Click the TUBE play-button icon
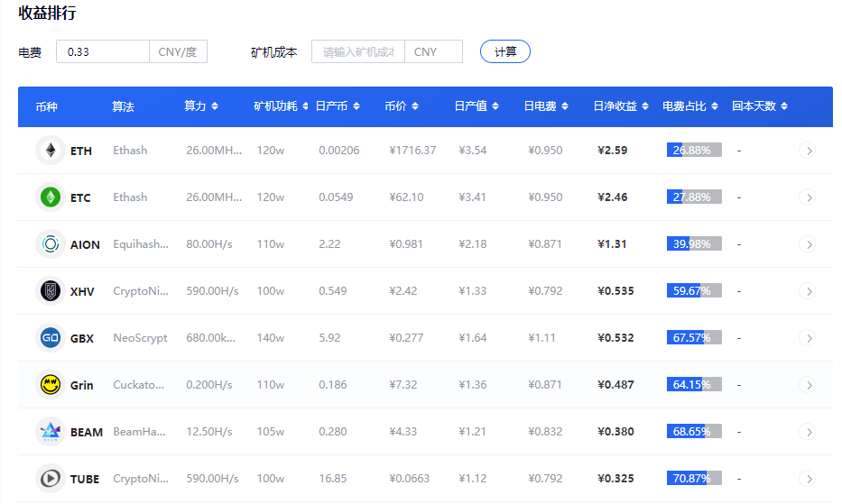 (50, 479)
